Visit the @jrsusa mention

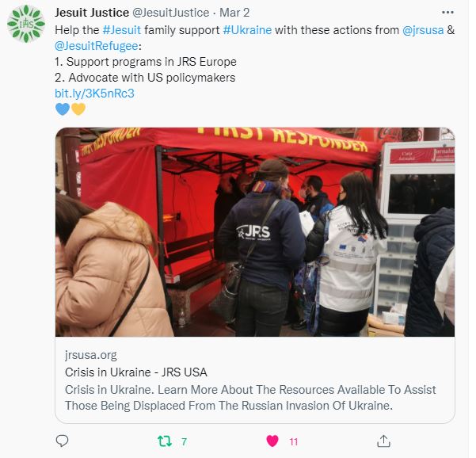(x=423, y=30)
